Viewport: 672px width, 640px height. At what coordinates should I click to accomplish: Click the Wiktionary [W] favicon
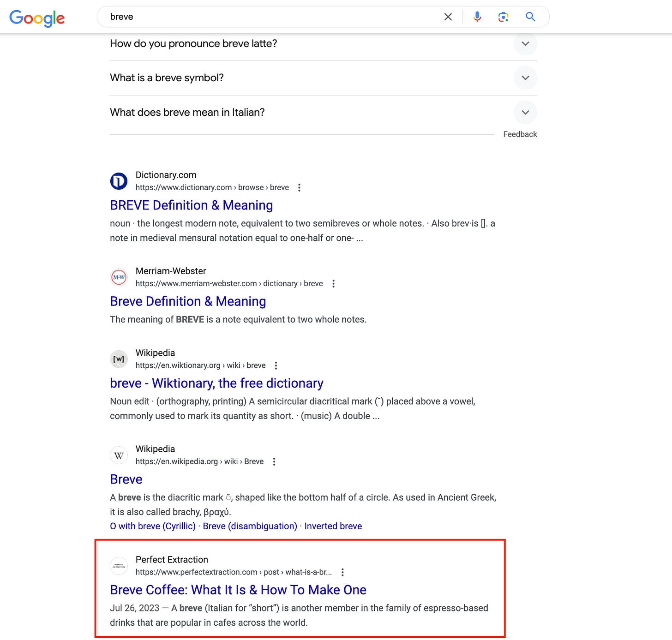(x=119, y=359)
